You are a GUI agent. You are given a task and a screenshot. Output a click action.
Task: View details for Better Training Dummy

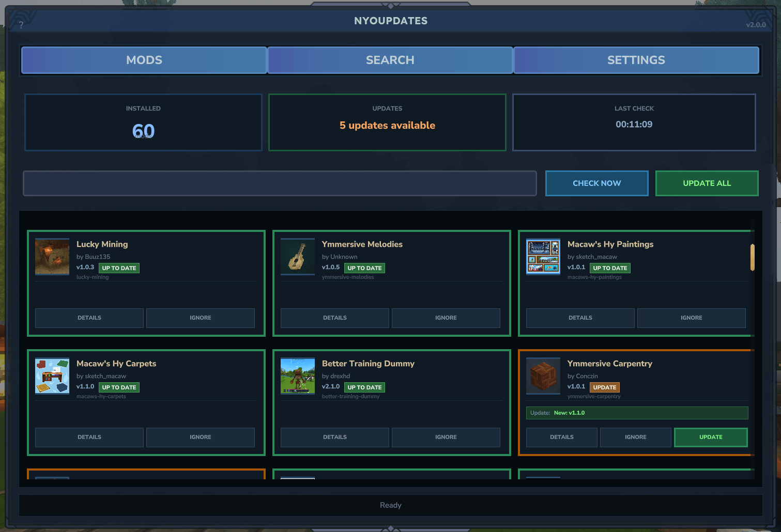click(x=335, y=437)
